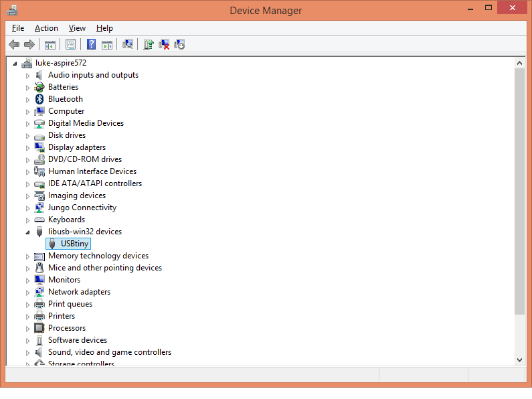Image resolution: width=532 pixels, height=399 pixels.
Task: Expand the IDE ATA/ATAPI controllers node
Action: tap(27, 184)
